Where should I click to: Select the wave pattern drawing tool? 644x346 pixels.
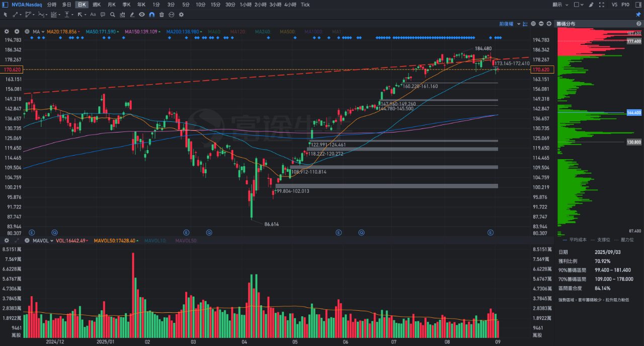[x=41, y=15]
